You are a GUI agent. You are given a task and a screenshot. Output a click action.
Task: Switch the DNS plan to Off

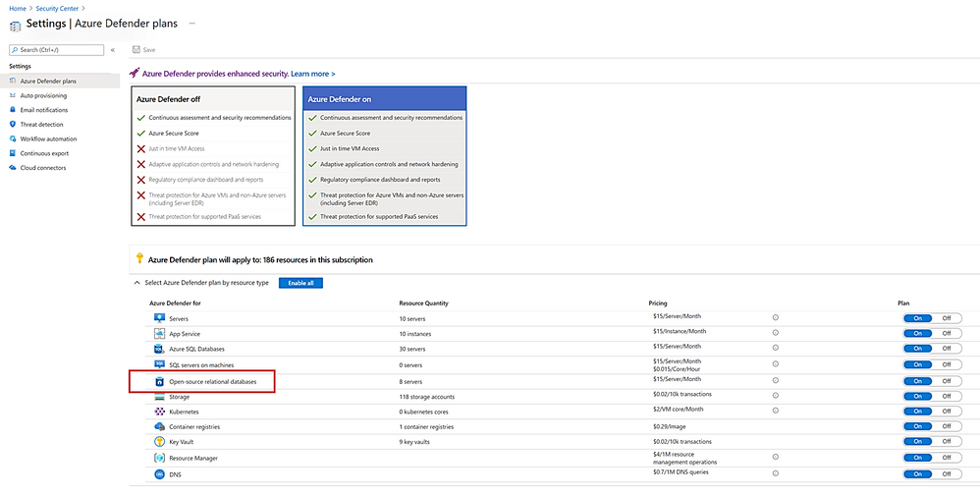[x=946, y=473]
